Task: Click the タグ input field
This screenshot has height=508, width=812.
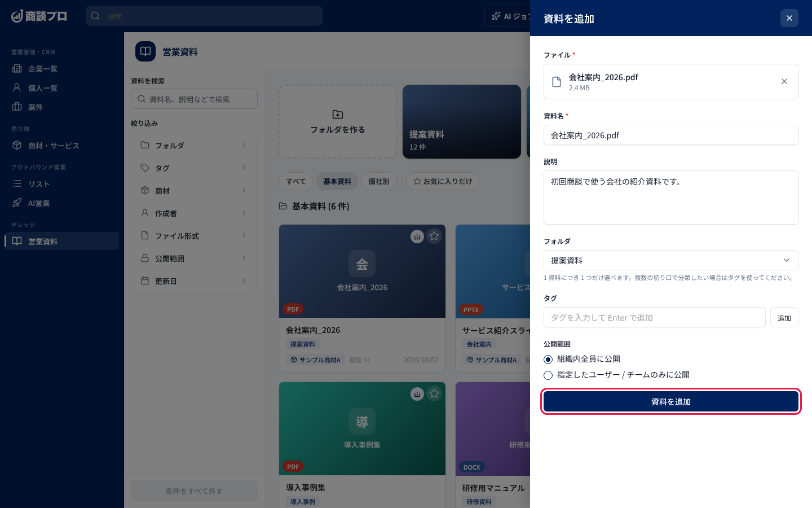Action: click(x=654, y=317)
